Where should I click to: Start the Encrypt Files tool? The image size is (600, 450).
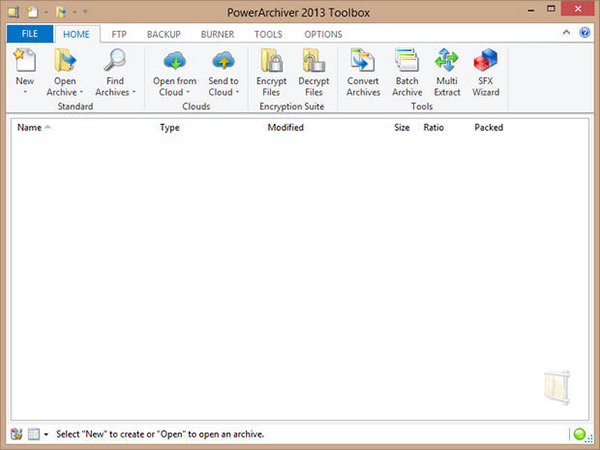[x=271, y=60]
